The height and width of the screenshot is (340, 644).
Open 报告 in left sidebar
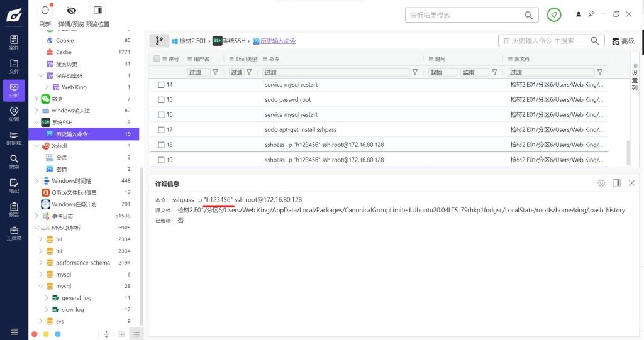pos(14,209)
